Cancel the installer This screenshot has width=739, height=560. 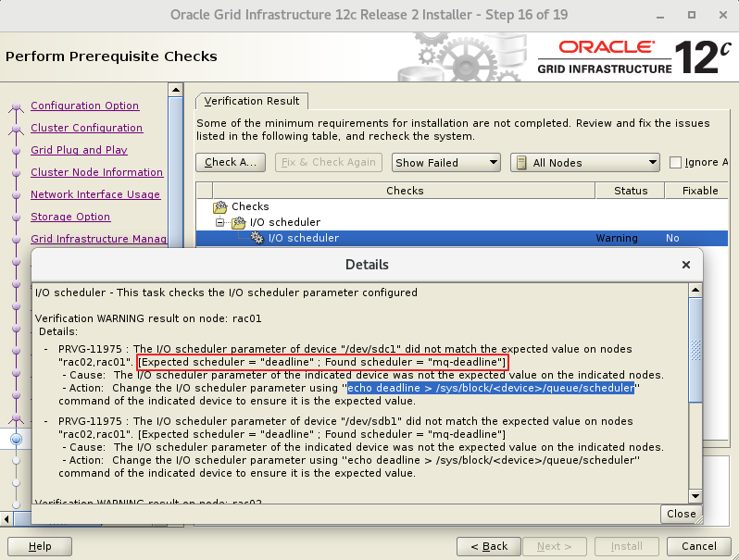pyautogui.click(x=698, y=546)
